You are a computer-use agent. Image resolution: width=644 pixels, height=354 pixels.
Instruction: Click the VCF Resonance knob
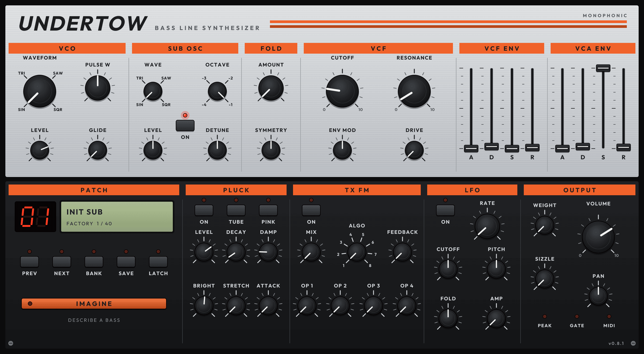pyautogui.click(x=414, y=91)
